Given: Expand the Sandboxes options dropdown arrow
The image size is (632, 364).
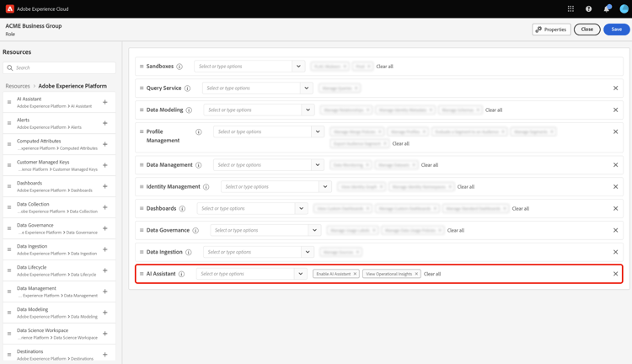Looking at the screenshot, I should click(298, 66).
